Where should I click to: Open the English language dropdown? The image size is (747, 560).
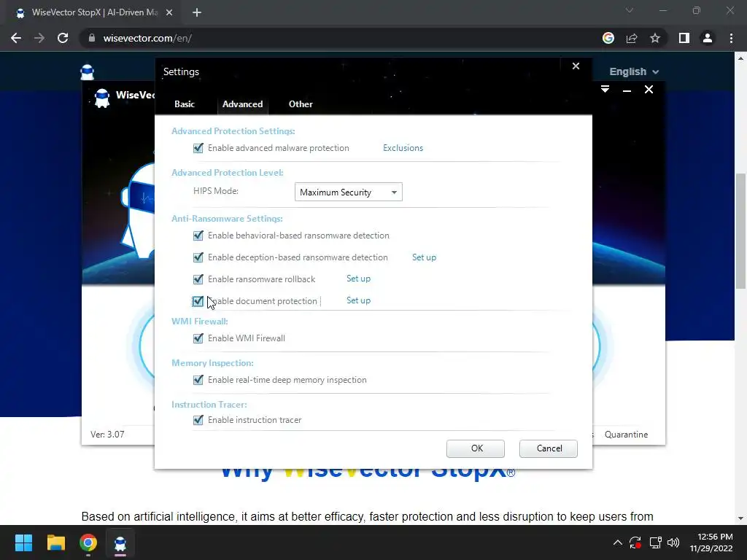click(x=634, y=72)
